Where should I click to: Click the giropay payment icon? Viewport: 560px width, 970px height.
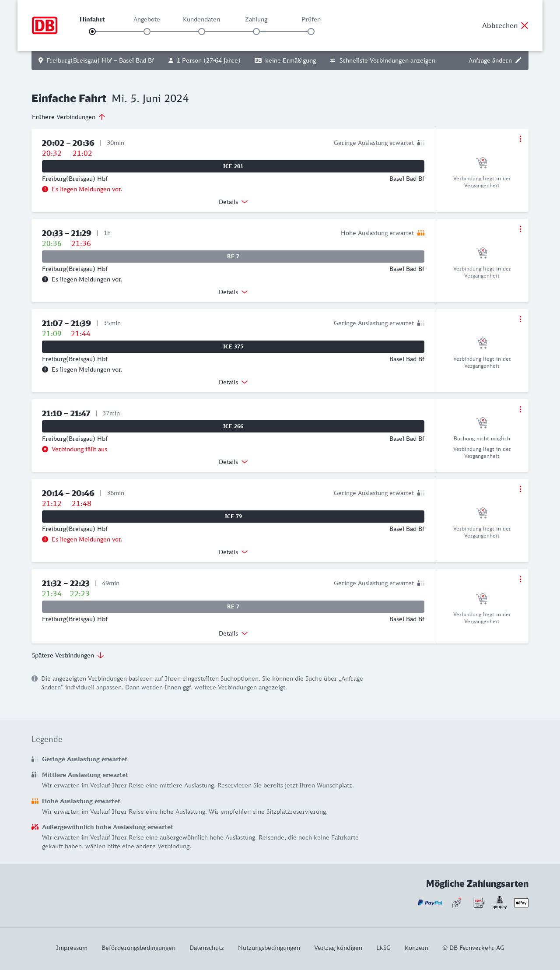tap(500, 902)
